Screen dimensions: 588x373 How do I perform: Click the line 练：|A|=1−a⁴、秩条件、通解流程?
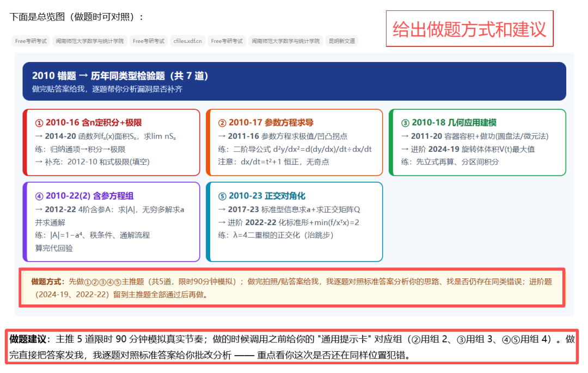point(92,235)
